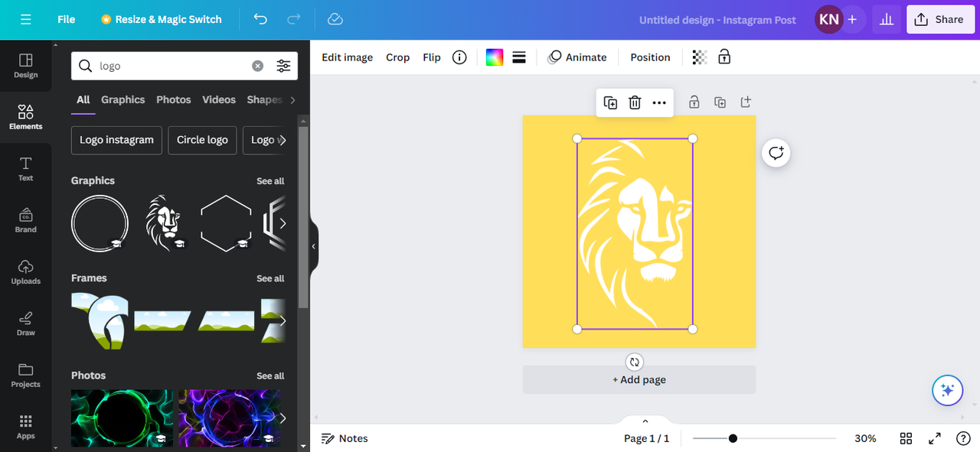Redo the last action
Viewport: 980px width, 452px height.
[293, 19]
